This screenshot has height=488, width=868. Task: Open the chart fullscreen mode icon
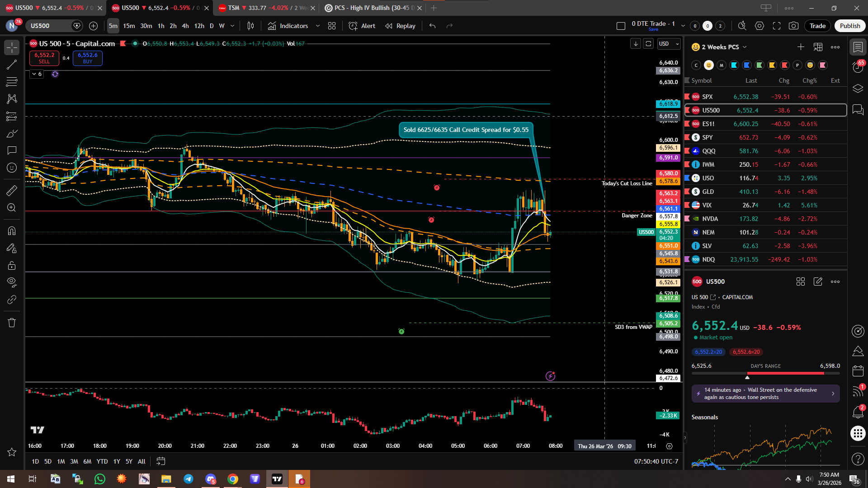tap(777, 26)
